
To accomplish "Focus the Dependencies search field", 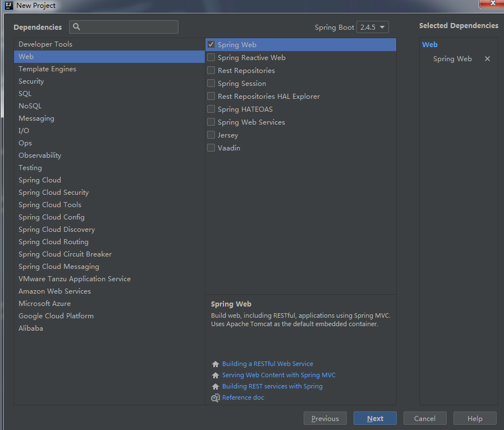I will coord(123,27).
